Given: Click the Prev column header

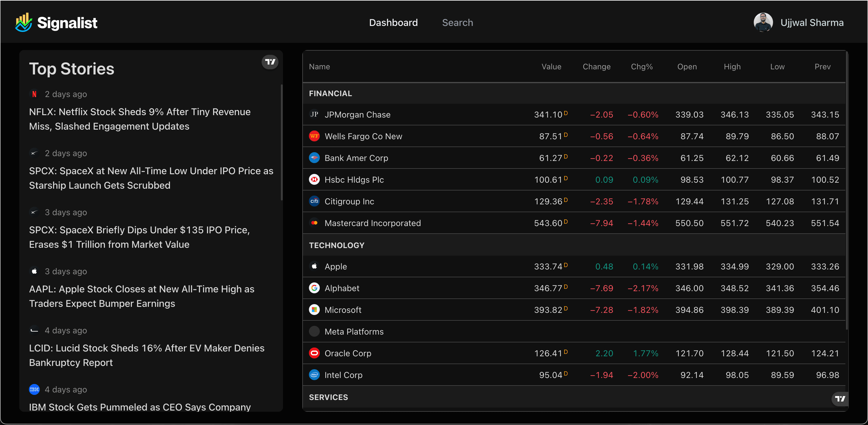Looking at the screenshot, I should (822, 66).
